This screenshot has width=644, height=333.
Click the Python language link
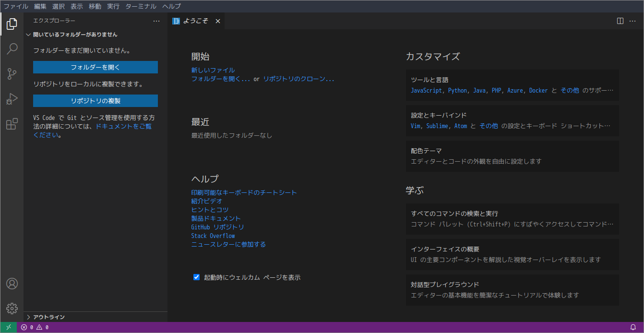click(x=457, y=90)
